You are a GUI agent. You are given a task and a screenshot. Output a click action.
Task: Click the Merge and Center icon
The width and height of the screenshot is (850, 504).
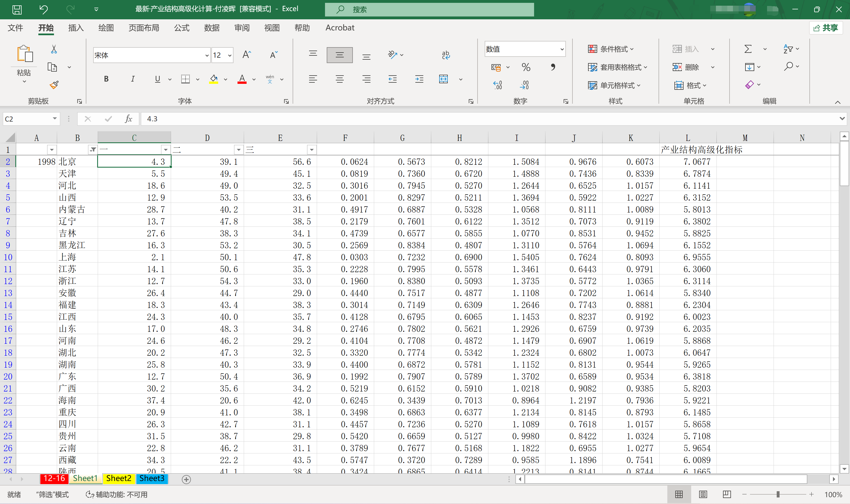(x=443, y=79)
